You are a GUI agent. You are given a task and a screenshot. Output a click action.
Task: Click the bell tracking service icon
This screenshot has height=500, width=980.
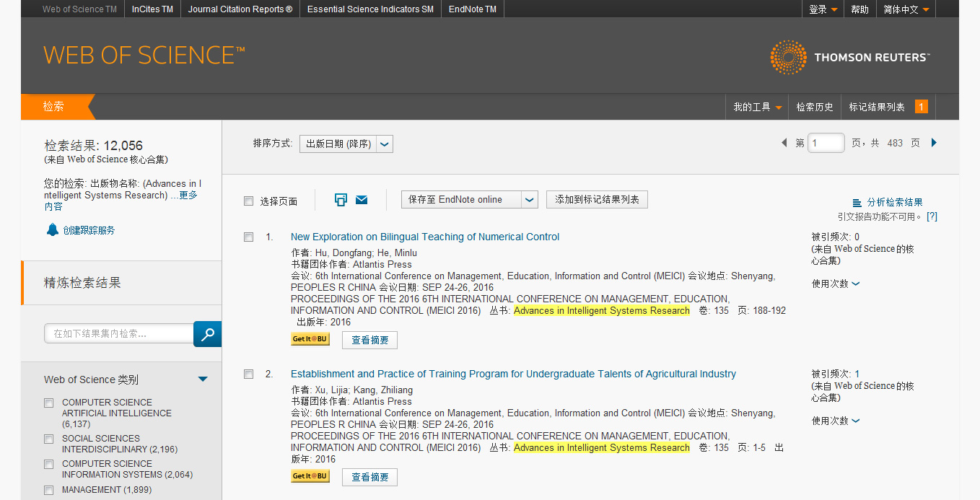[52, 230]
